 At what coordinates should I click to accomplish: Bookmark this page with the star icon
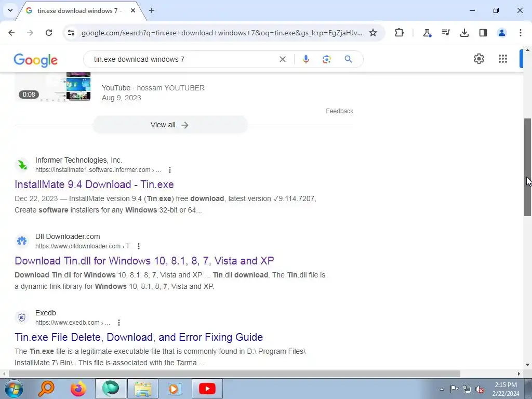click(373, 33)
